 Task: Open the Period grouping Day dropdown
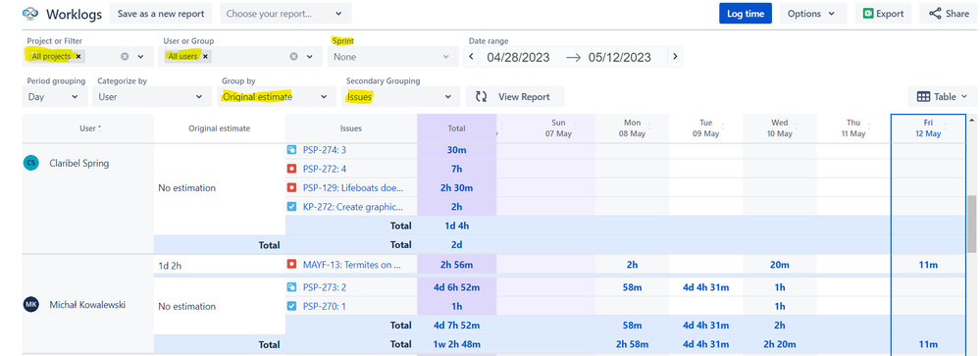[x=54, y=97]
